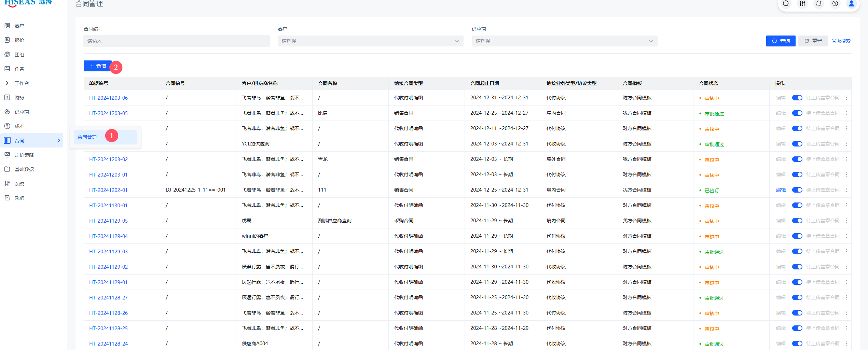Click the 报价 sidebar icon

pyautogui.click(x=7, y=40)
